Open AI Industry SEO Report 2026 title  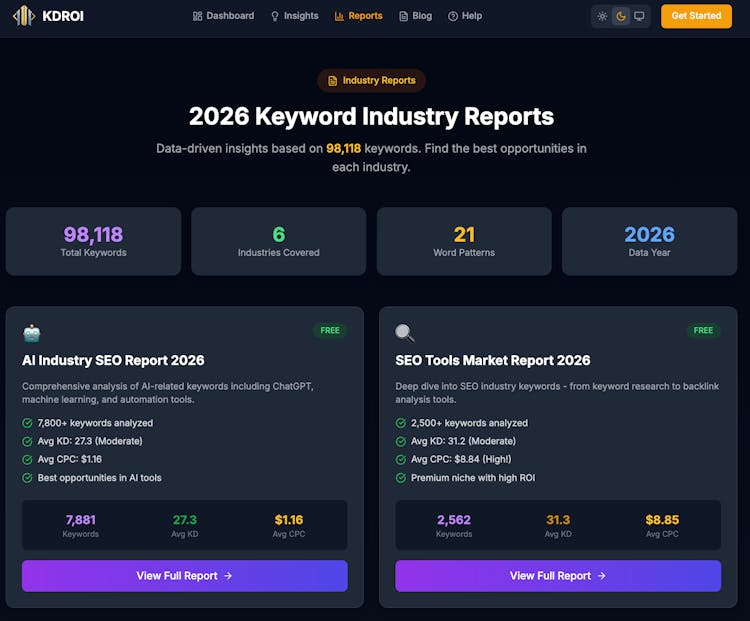[x=113, y=360]
